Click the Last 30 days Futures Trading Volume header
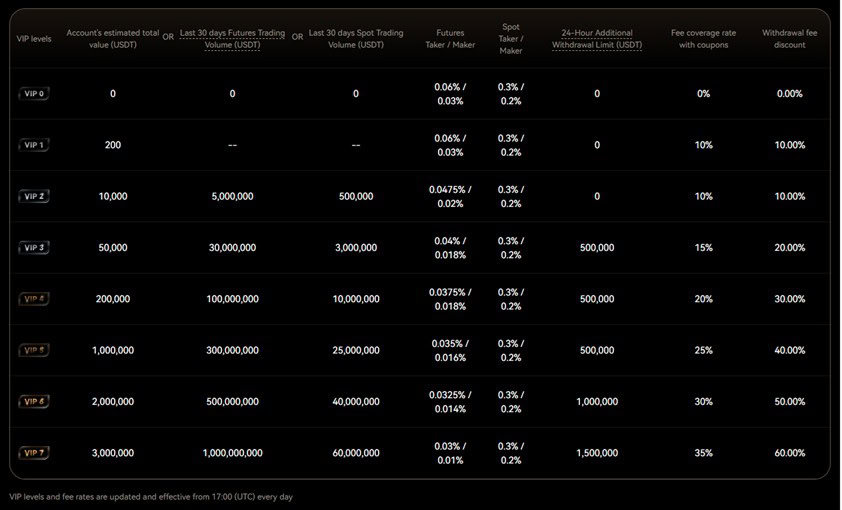Image resolution: width=842 pixels, height=510 pixels. (x=232, y=39)
